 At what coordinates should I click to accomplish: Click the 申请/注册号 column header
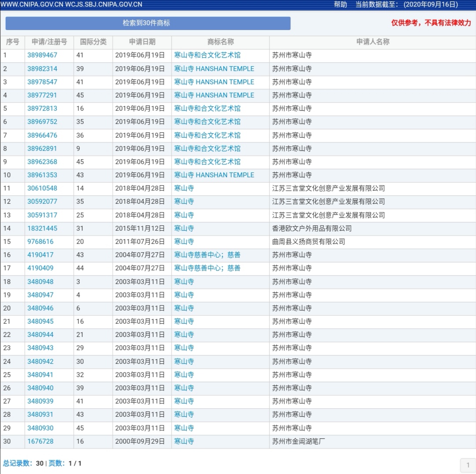49,42
